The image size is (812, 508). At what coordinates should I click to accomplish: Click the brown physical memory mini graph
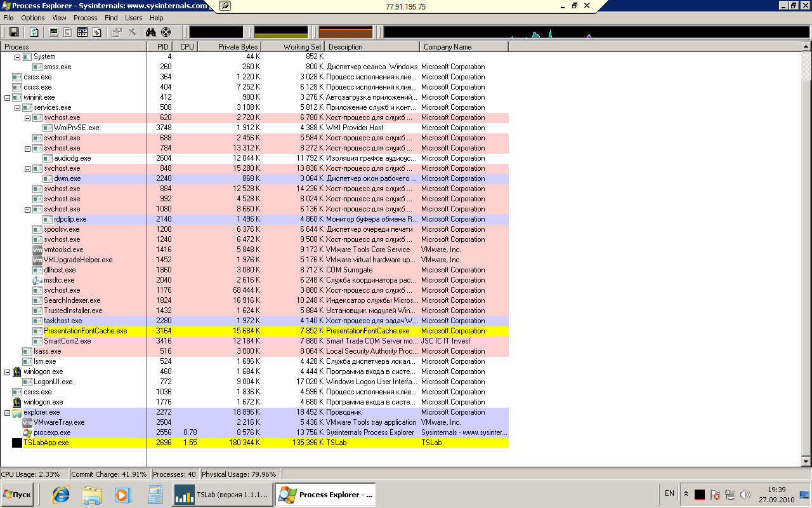pyautogui.click(x=346, y=32)
